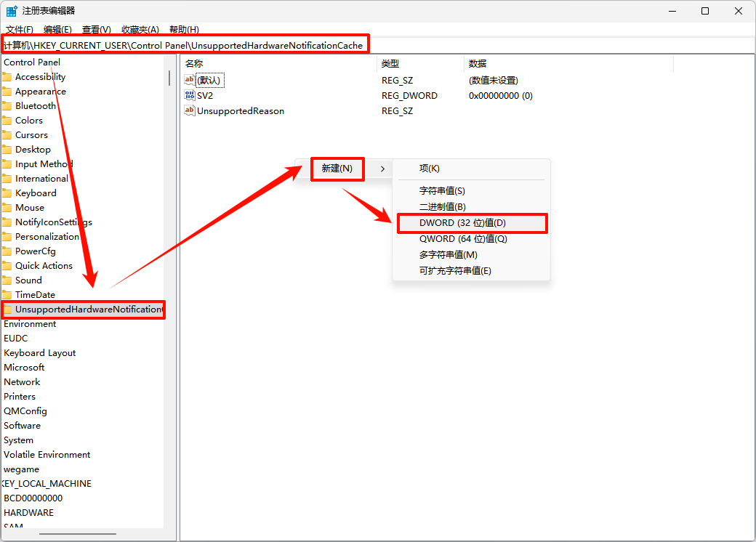Expand the 新建 submenu chevron
This screenshot has width=756, height=542.
click(381, 168)
